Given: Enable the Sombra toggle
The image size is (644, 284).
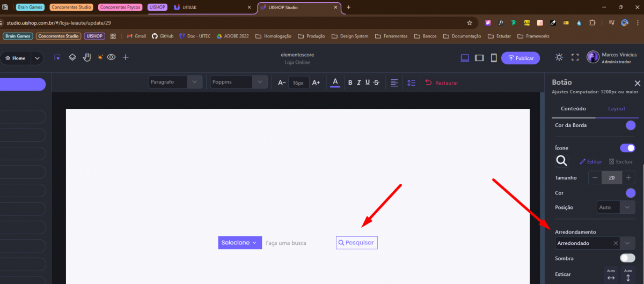Looking at the screenshot, I should click(x=627, y=258).
